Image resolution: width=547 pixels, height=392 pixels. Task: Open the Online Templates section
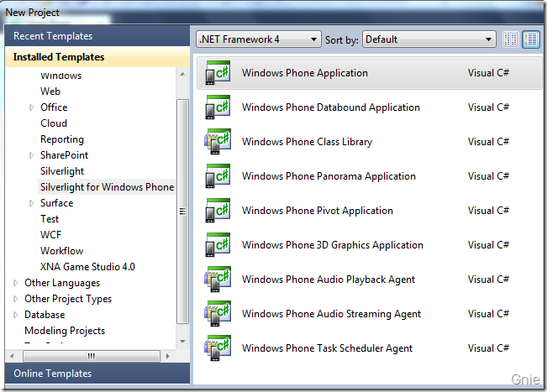[97, 374]
